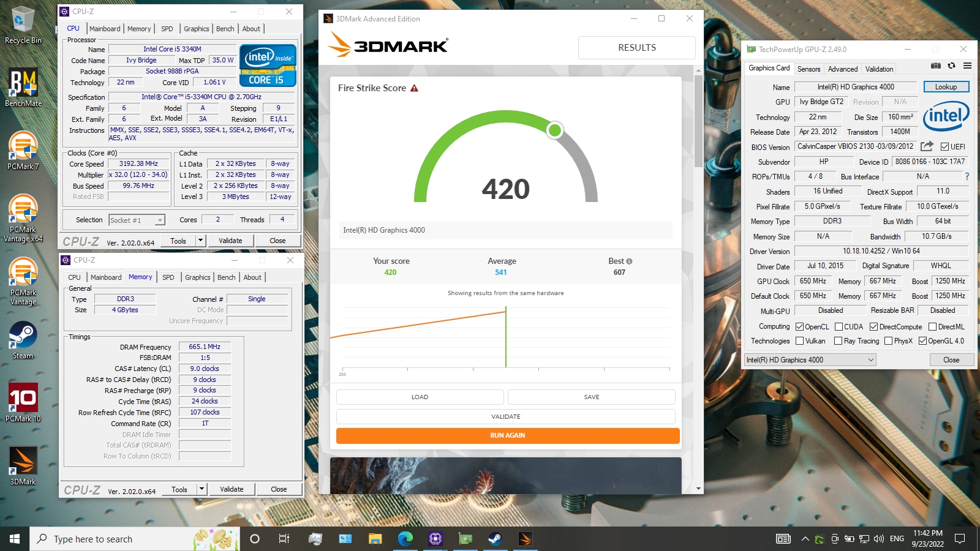Open the Windows Start menu
This screenshot has height=551, width=980.
coord(15,539)
